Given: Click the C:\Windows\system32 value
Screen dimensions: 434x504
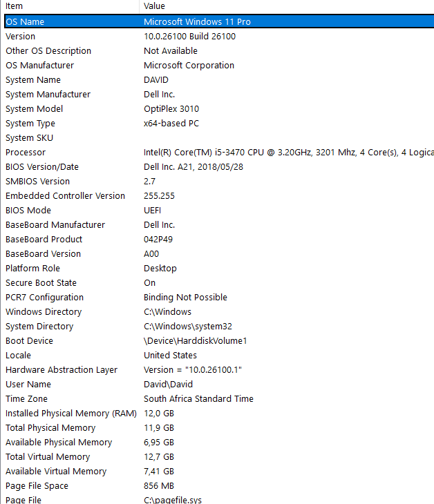Looking at the screenshot, I should [187, 326].
